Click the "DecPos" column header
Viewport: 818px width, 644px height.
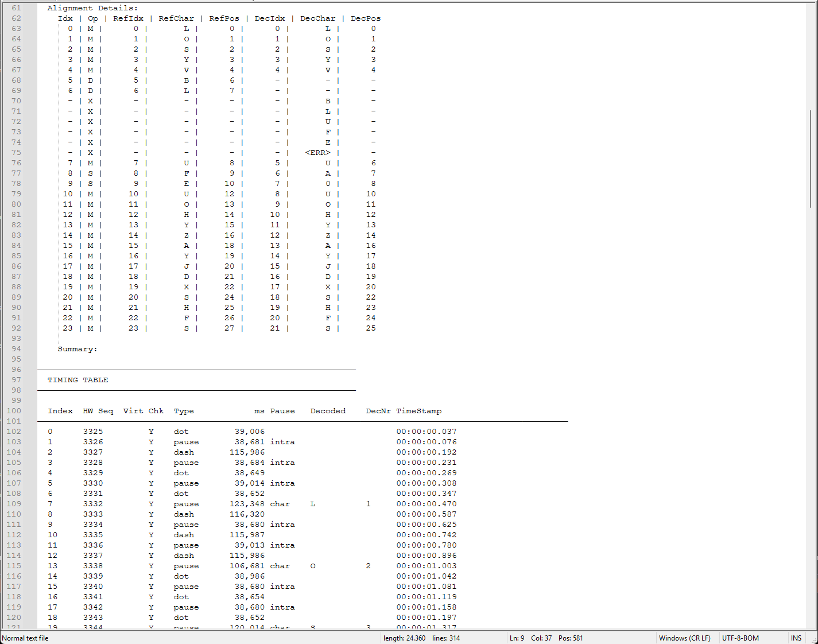click(x=366, y=18)
